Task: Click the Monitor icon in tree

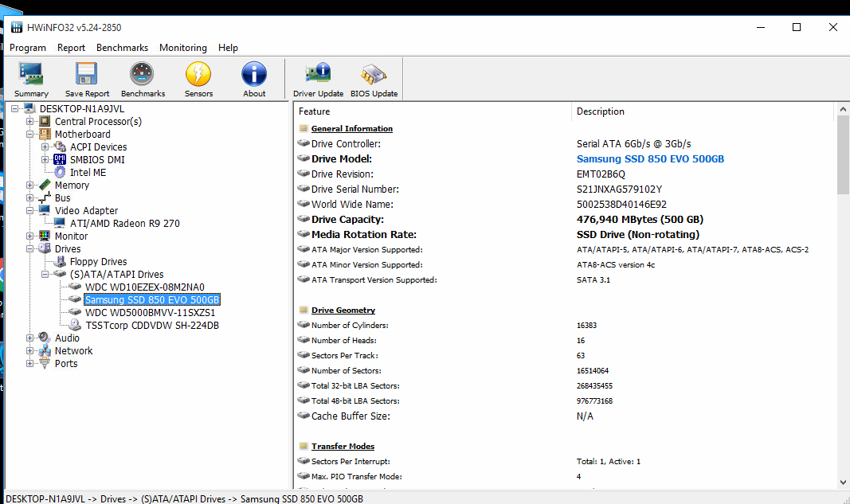Action: click(45, 236)
